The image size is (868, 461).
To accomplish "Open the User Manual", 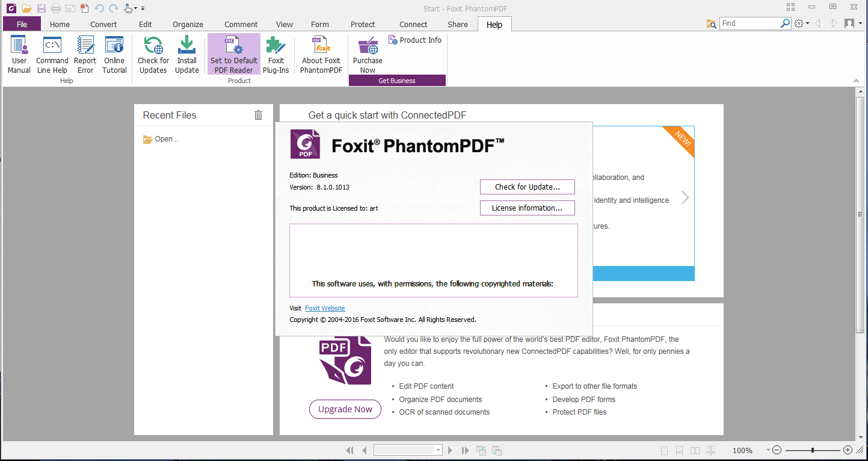I will 19,54.
